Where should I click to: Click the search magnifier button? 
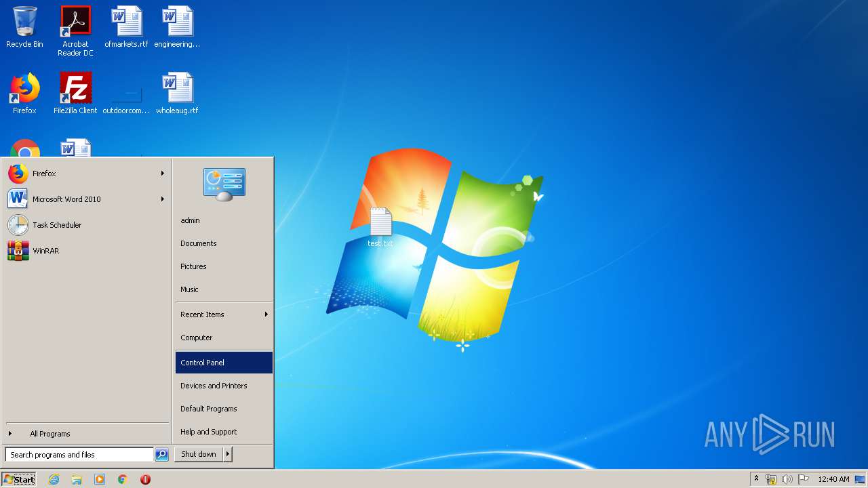pyautogui.click(x=161, y=455)
